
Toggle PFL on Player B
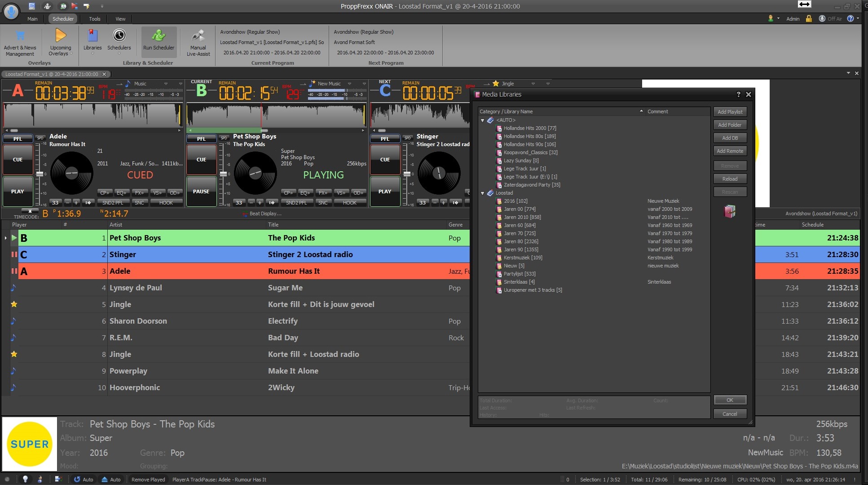201,139
